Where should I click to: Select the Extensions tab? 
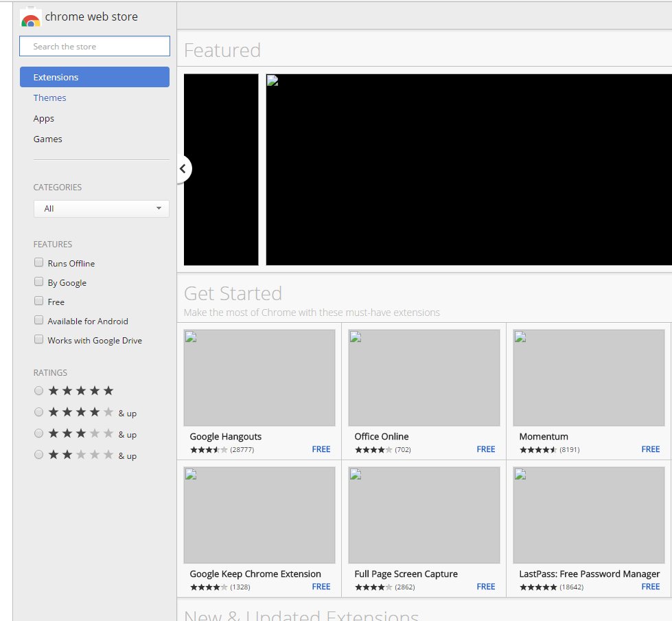click(95, 77)
